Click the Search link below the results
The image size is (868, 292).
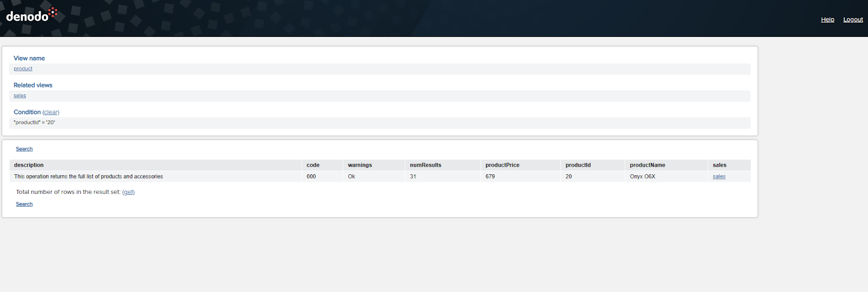[x=24, y=204]
